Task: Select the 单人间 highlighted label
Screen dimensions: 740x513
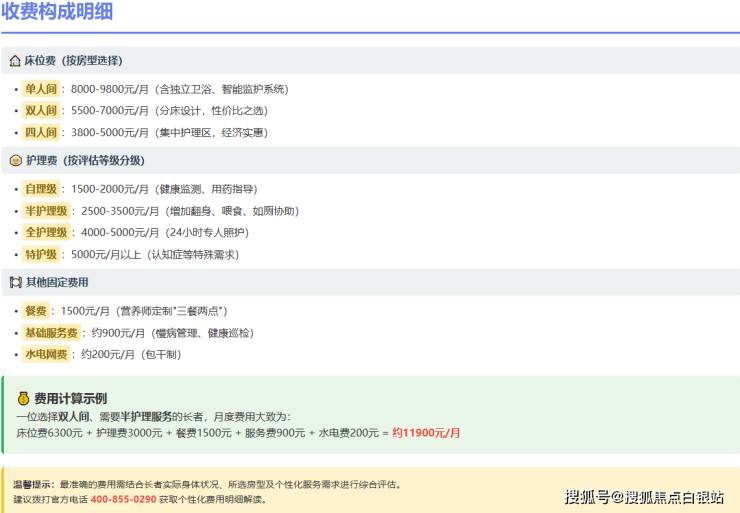Action: pos(41,89)
